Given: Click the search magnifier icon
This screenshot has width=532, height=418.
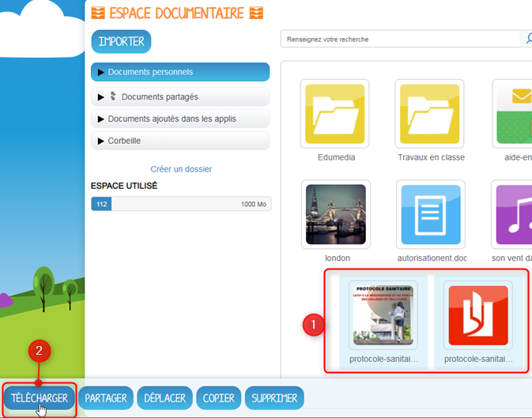Looking at the screenshot, I should click(x=527, y=39).
